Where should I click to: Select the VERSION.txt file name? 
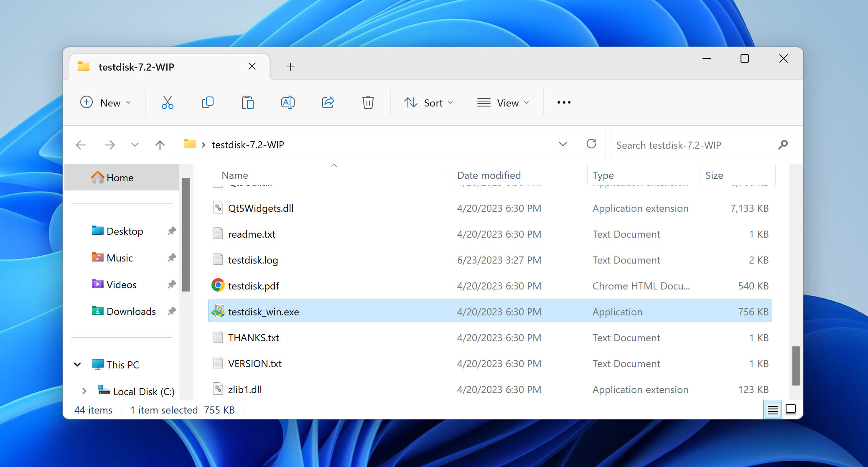255,363
